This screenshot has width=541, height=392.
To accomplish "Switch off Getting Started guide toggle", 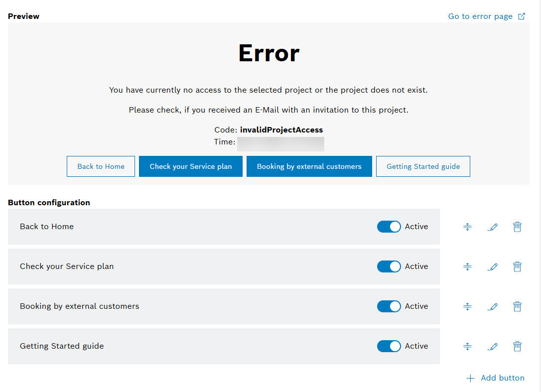I will (389, 346).
